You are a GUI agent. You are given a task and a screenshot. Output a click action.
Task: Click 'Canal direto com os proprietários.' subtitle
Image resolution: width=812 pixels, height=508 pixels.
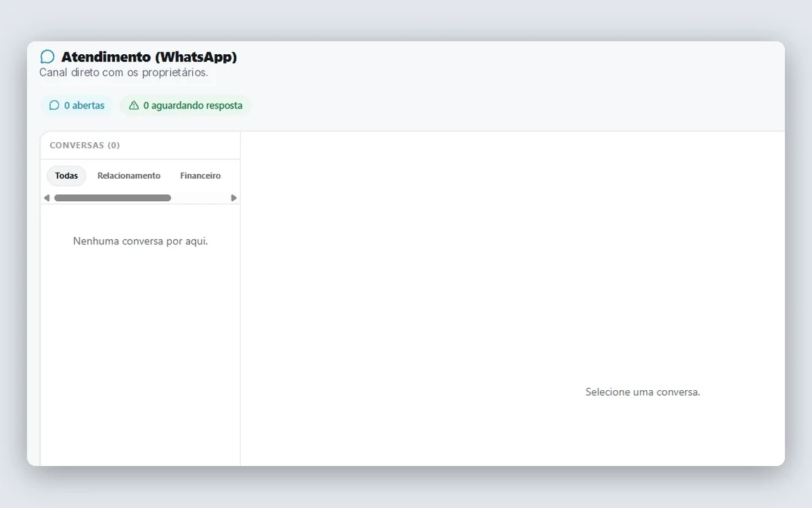[x=124, y=72]
